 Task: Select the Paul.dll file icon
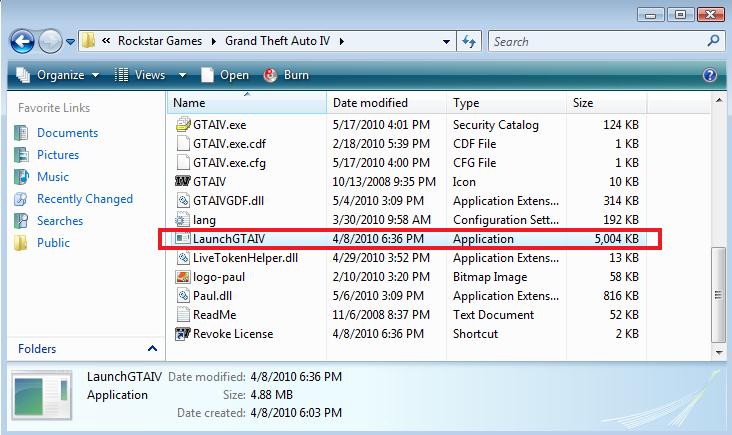point(183,296)
